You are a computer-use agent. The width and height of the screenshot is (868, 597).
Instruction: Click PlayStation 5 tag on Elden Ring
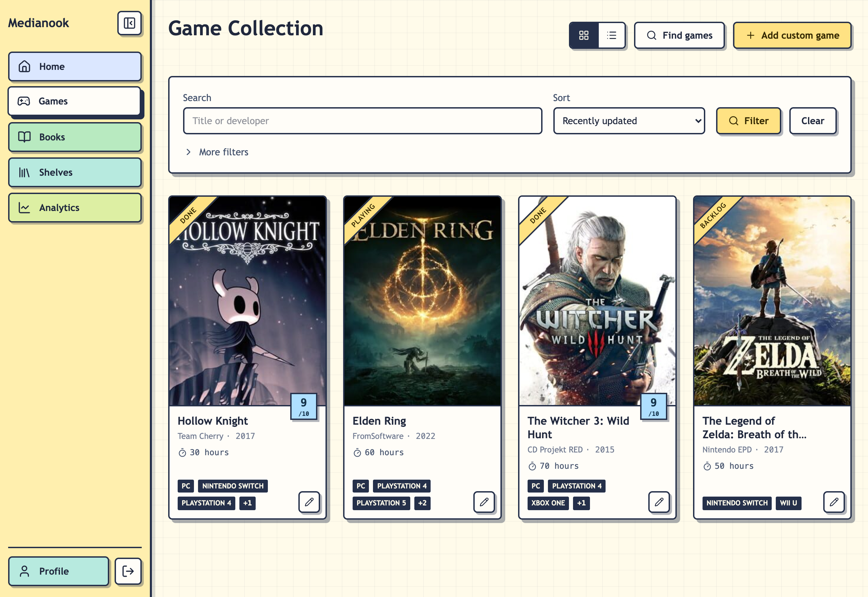(381, 503)
